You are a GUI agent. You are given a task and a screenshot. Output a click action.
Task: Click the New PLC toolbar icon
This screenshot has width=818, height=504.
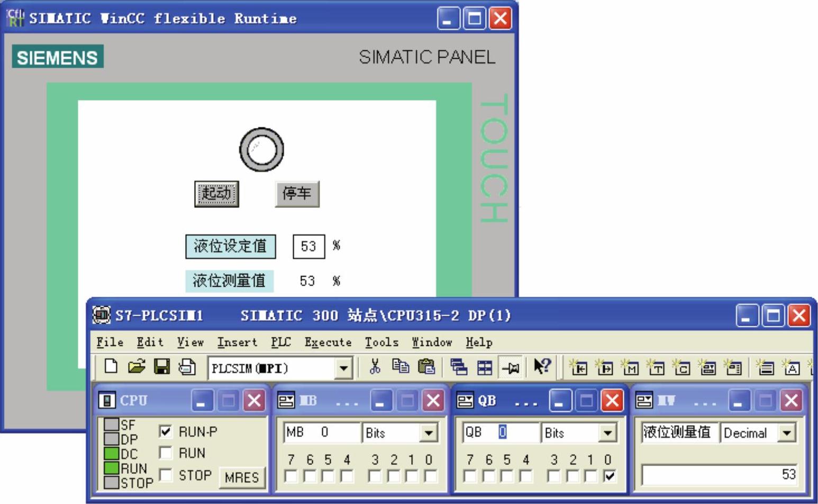point(111,366)
